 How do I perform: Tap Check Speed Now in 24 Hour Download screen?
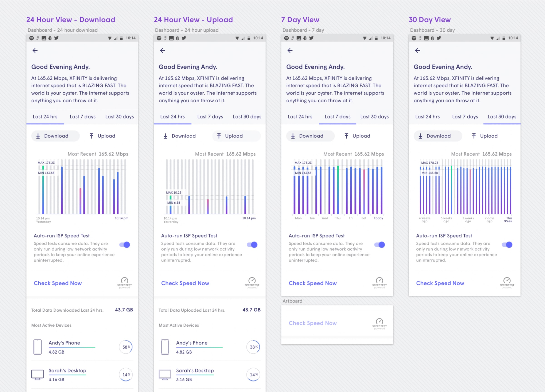coord(58,283)
